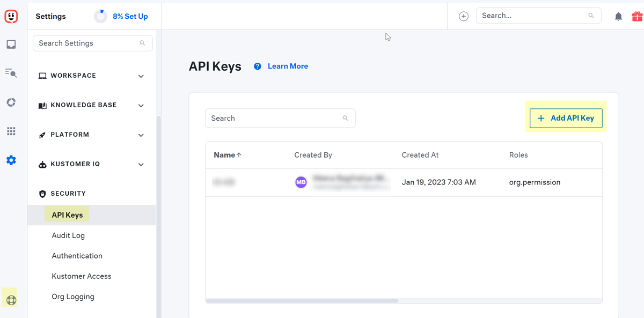Open the notifications bell

(x=618, y=17)
